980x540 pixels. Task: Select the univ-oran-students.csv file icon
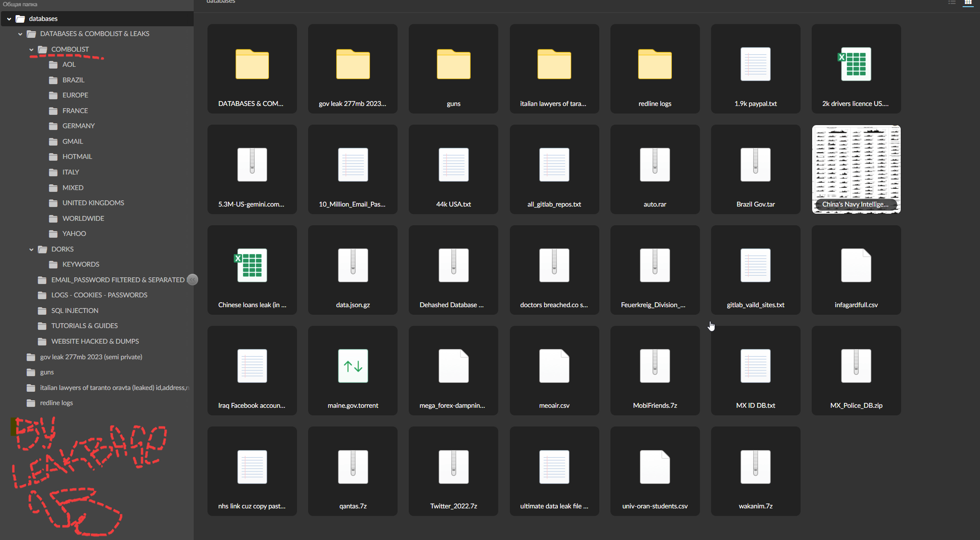pyautogui.click(x=655, y=467)
